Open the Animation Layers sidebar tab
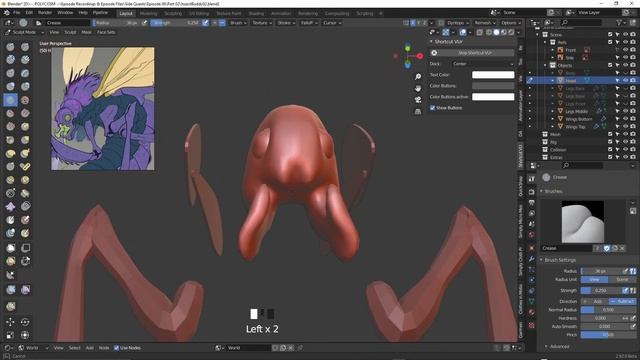Screen dimensions: 640x360 pyautogui.click(x=521, y=105)
